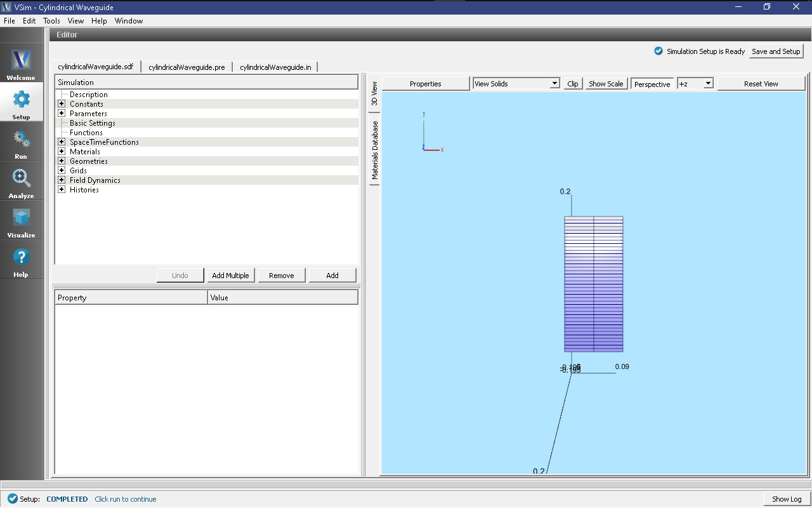
Task: Open the Help question mark icon
Action: (x=21, y=257)
